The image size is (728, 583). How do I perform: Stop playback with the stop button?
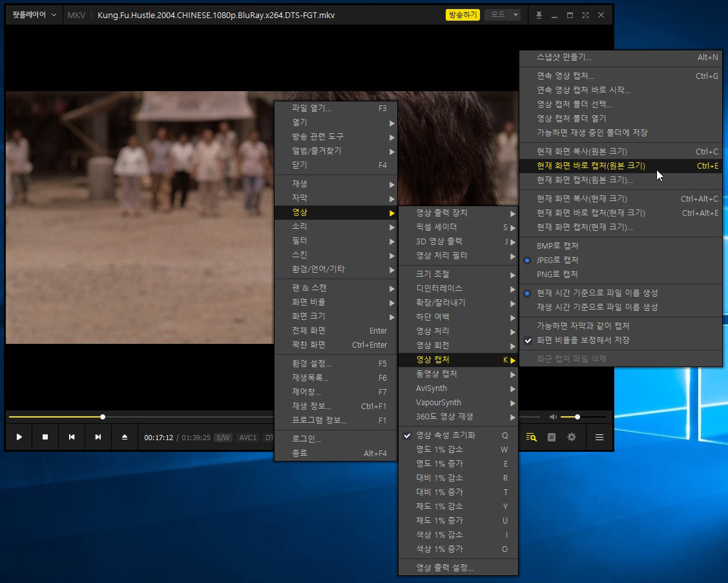click(45, 437)
